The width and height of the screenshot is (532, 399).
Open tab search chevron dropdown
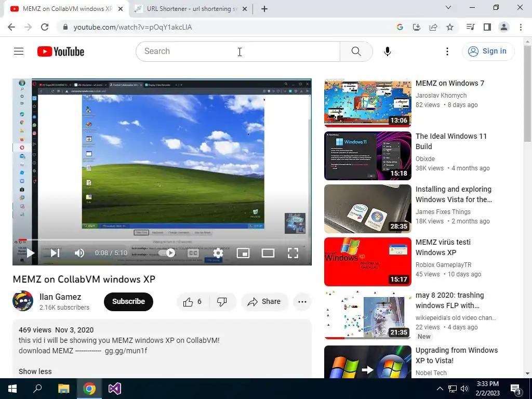point(448,7)
